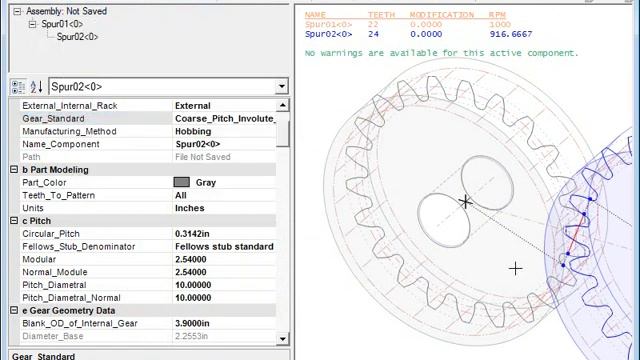Click the categorized view icon
The image size is (640, 360).
click(x=18, y=87)
